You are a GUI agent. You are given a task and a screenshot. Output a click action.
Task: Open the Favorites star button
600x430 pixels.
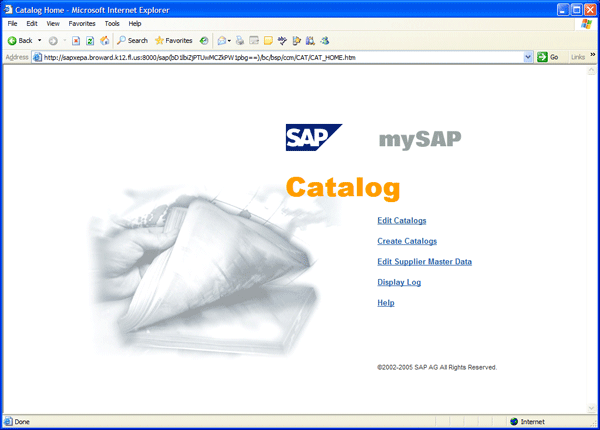[173, 41]
